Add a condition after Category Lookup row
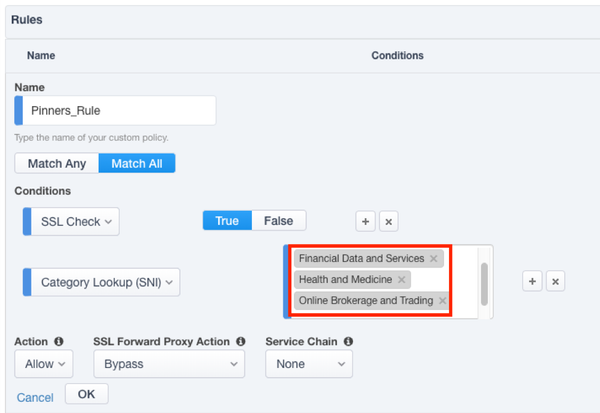Screen dimensions: 600x413 533,282
